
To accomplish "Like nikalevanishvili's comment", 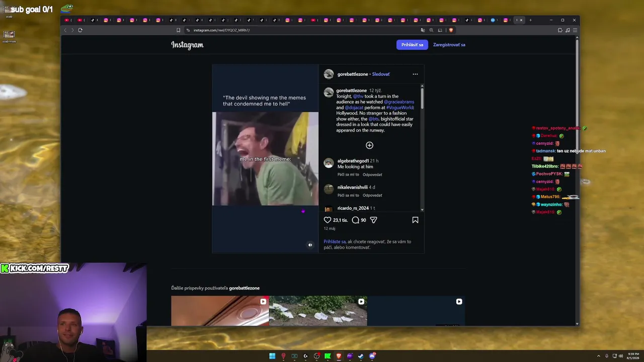I will click(348, 195).
